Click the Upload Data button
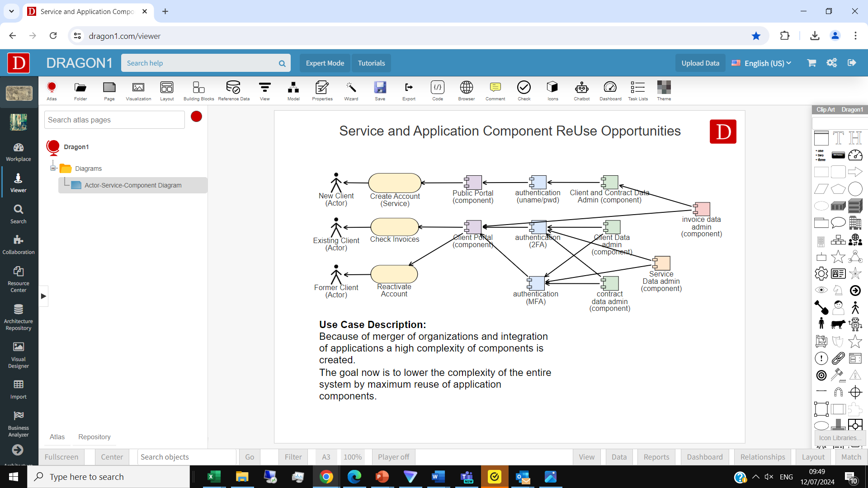Viewport: 868px width, 488px height. (x=700, y=63)
